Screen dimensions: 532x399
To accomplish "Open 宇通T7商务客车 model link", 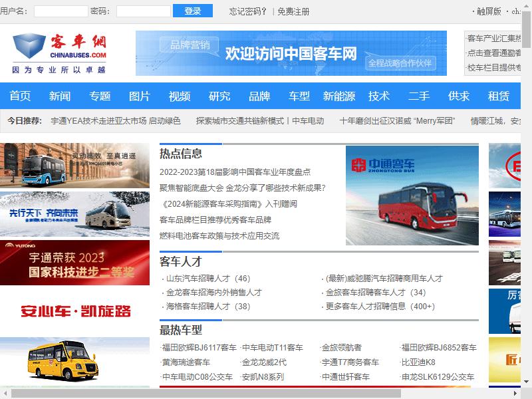I will [x=350, y=362].
